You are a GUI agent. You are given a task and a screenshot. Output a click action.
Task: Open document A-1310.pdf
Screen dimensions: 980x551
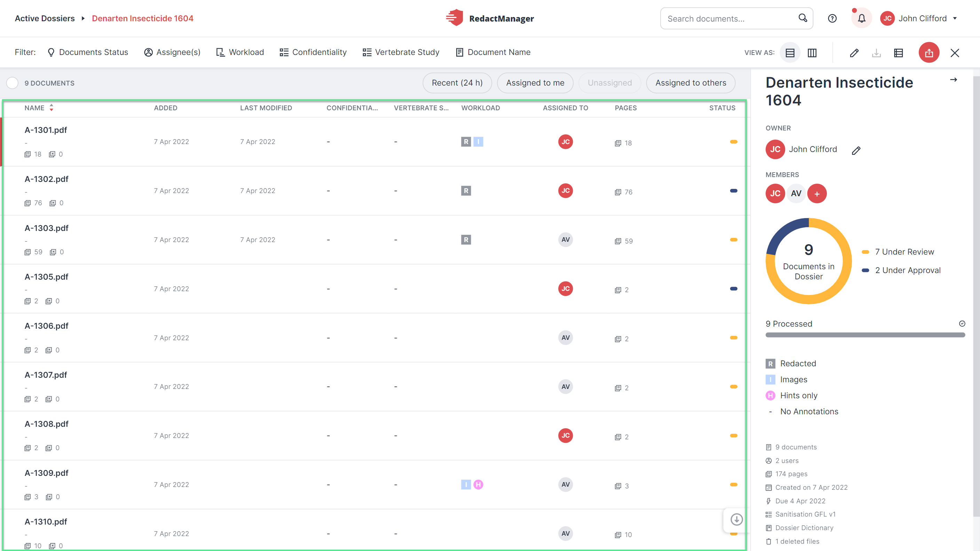pos(46,522)
